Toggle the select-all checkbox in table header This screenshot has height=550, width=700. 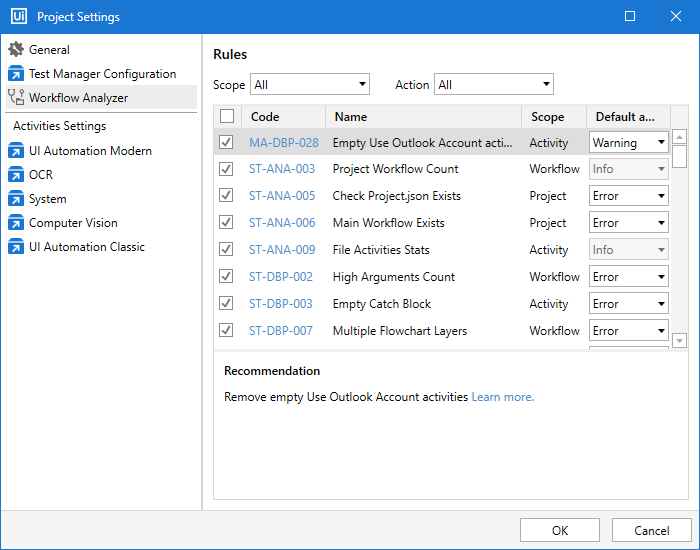pyautogui.click(x=227, y=117)
